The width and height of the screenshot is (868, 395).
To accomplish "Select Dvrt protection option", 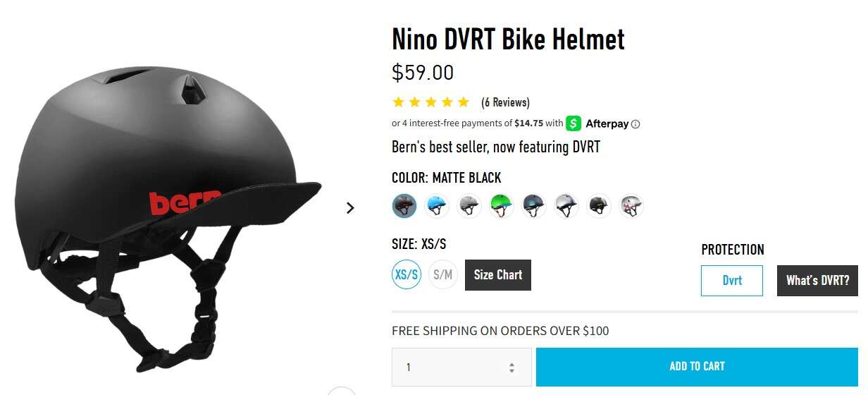I will [x=731, y=280].
